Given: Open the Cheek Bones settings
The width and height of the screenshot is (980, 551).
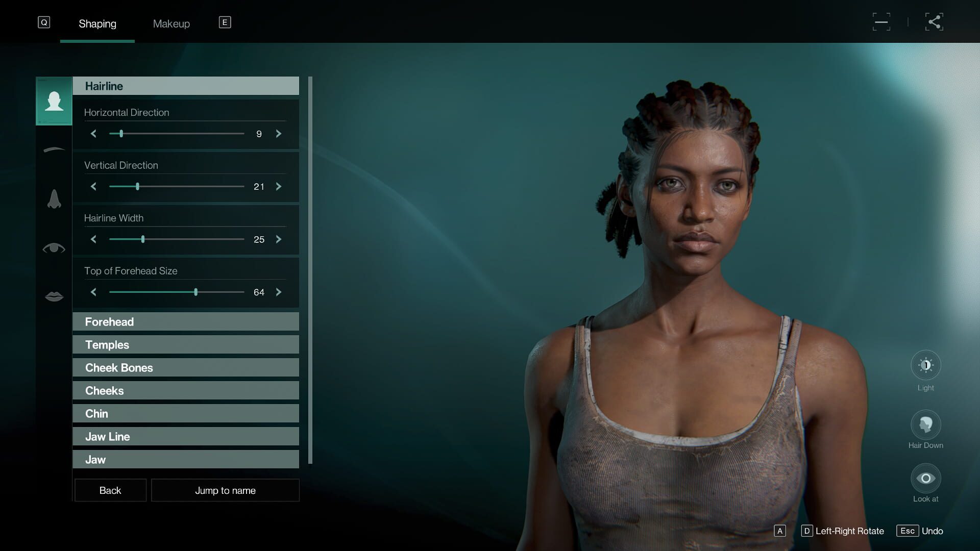Looking at the screenshot, I should 186,367.
